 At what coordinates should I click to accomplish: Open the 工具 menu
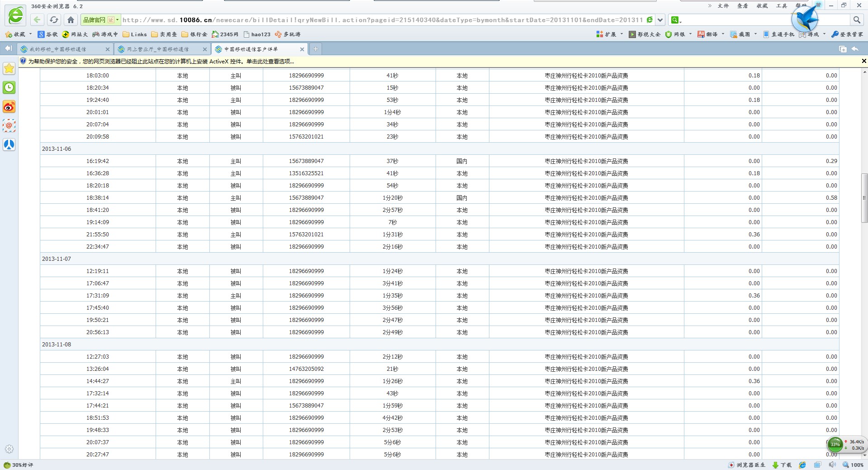click(x=781, y=6)
